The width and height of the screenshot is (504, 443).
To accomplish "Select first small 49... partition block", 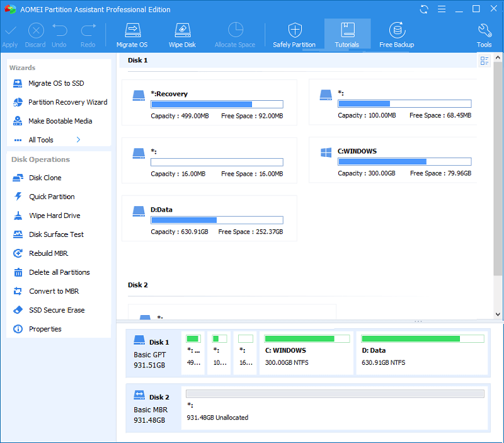I will tap(193, 354).
